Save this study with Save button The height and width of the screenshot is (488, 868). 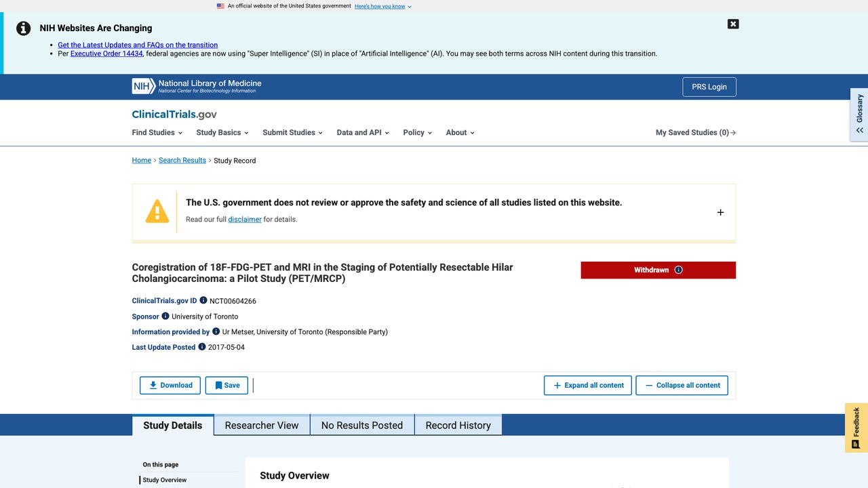point(227,385)
